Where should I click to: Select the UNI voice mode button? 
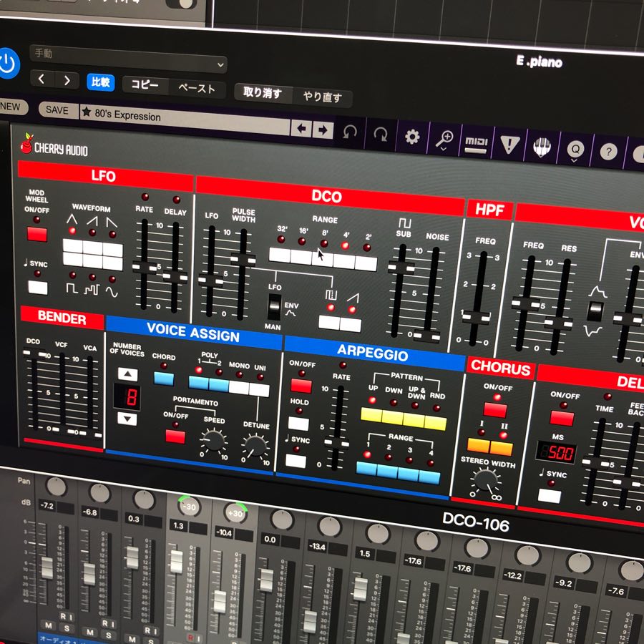click(260, 389)
